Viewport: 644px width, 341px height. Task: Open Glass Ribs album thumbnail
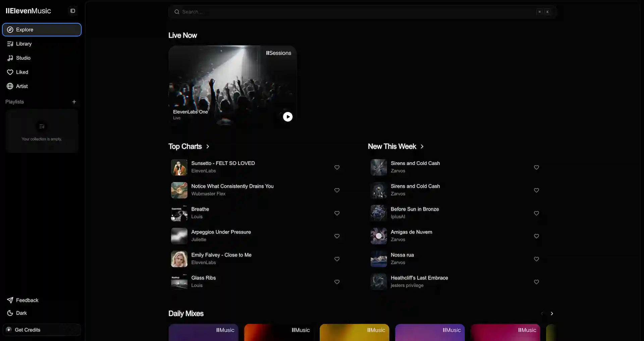[x=179, y=282]
